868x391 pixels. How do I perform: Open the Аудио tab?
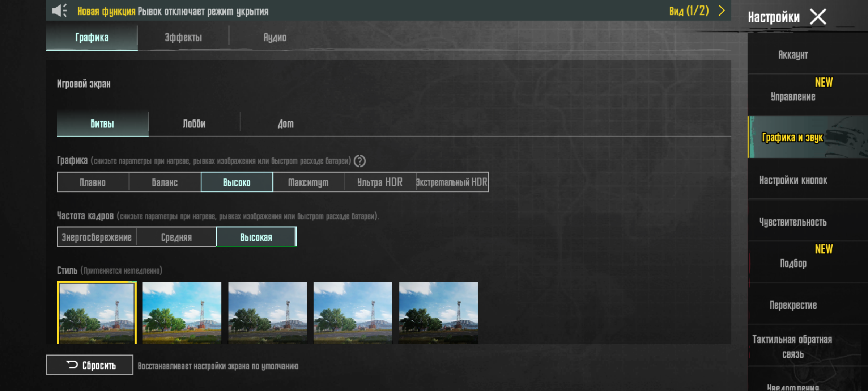tap(275, 37)
